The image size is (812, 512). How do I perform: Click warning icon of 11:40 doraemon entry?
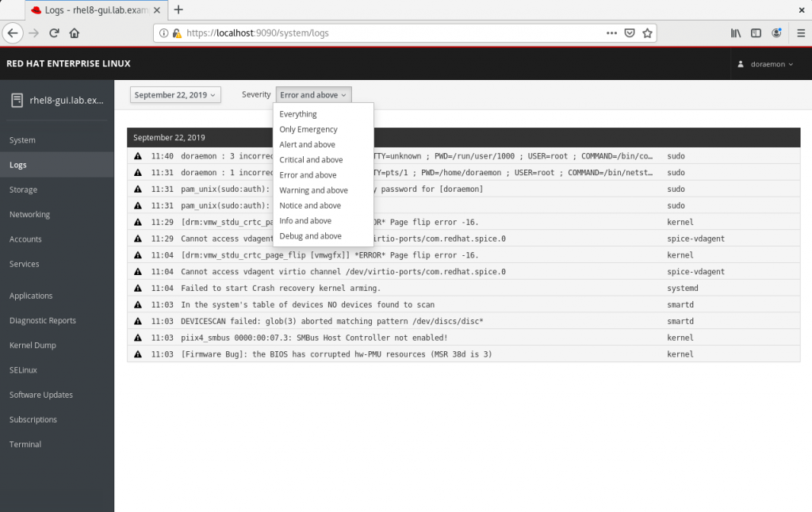click(x=138, y=156)
